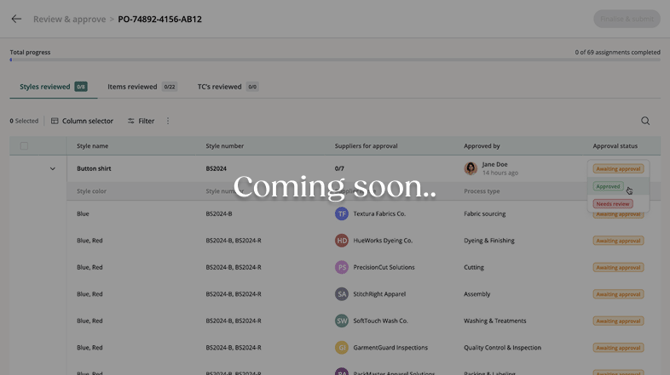Click the StitchRight Apparel SA avatar
This screenshot has width=670, height=375.
tap(341, 294)
